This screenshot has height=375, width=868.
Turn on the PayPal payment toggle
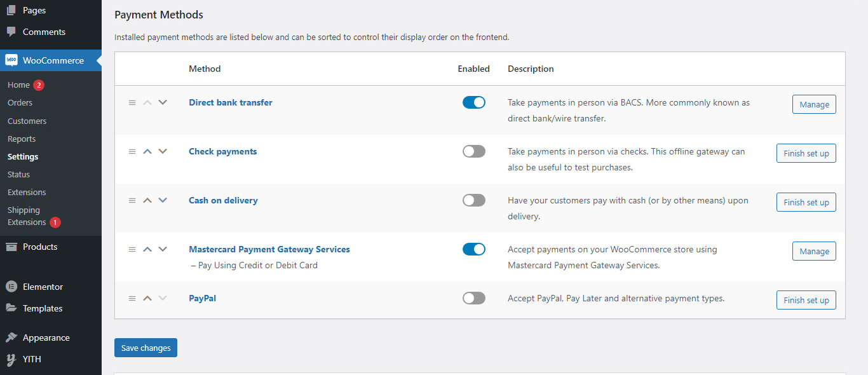[474, 298]
